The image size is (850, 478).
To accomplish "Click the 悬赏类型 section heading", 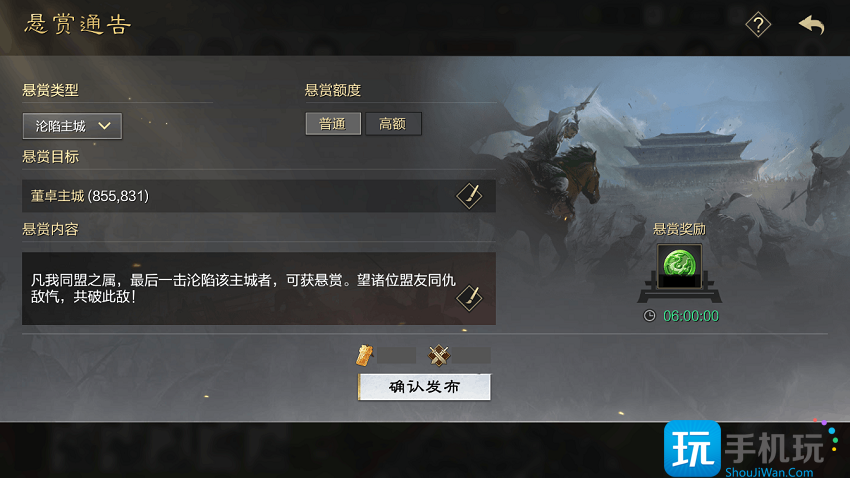I will [50, 90].
